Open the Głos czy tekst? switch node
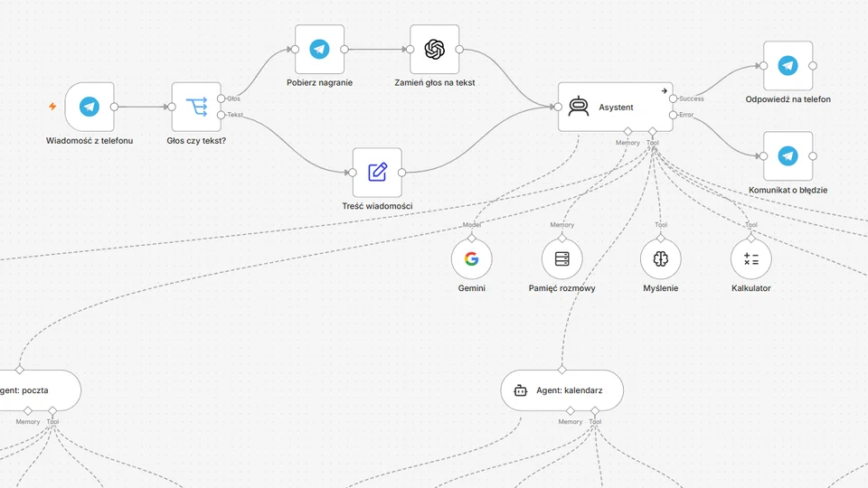This screenshot has width=868, height=488. click(196, 107)
